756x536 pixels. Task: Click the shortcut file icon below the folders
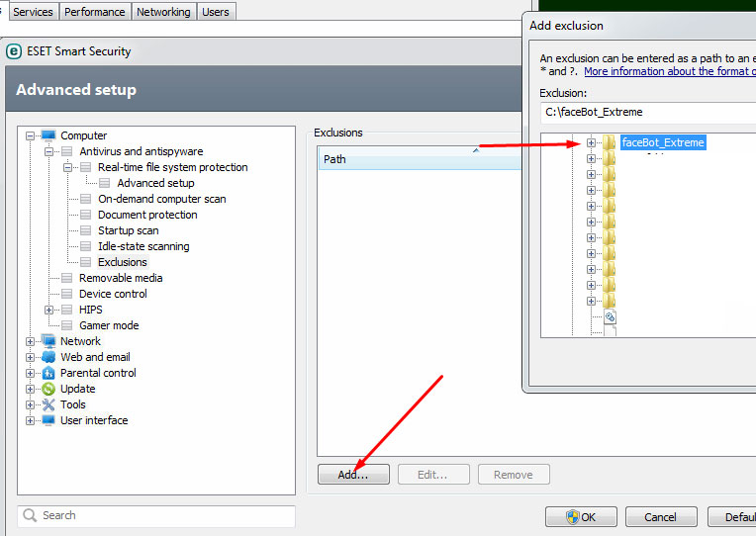point(610,316)
